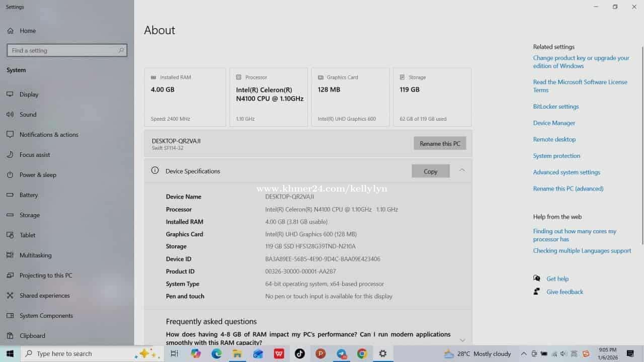Click the Power & sleep icon

10,175
